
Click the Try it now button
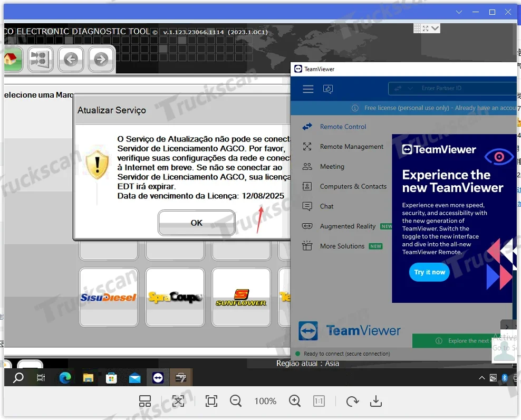(x=429, y=272)
